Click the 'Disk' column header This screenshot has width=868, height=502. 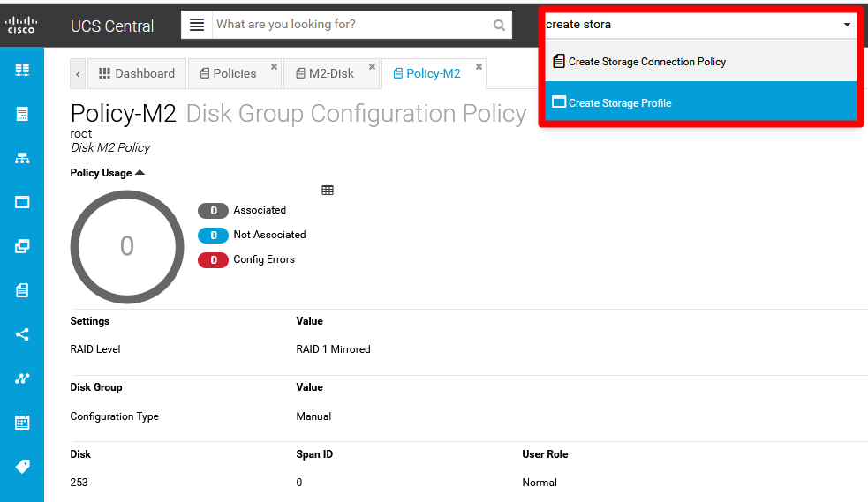pyautogui.click(x=80, y=454)
